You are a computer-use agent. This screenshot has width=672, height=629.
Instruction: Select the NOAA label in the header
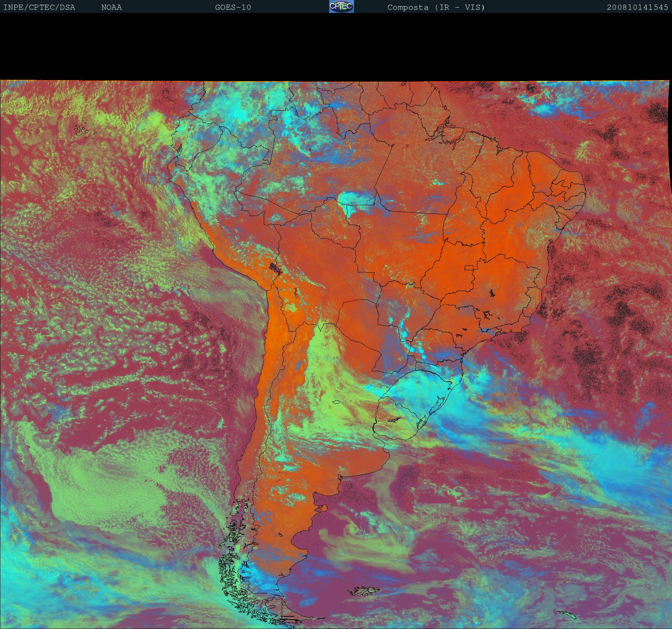(111, 8)
